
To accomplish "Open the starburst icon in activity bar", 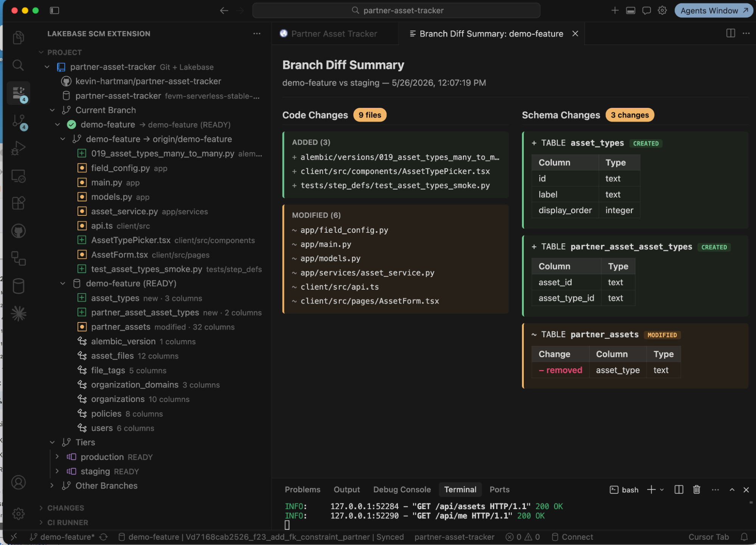I will click(x=18, y=313).
